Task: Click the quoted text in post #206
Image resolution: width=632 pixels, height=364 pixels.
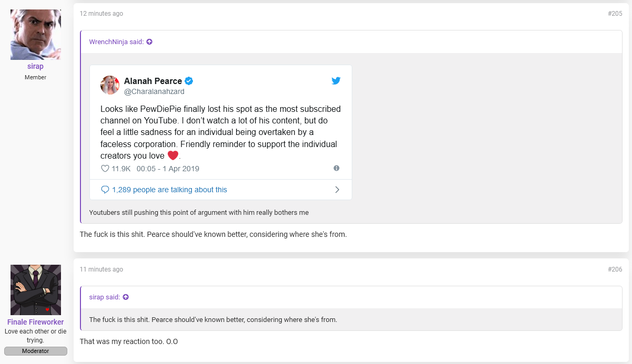Action: [x=213, y=319]
